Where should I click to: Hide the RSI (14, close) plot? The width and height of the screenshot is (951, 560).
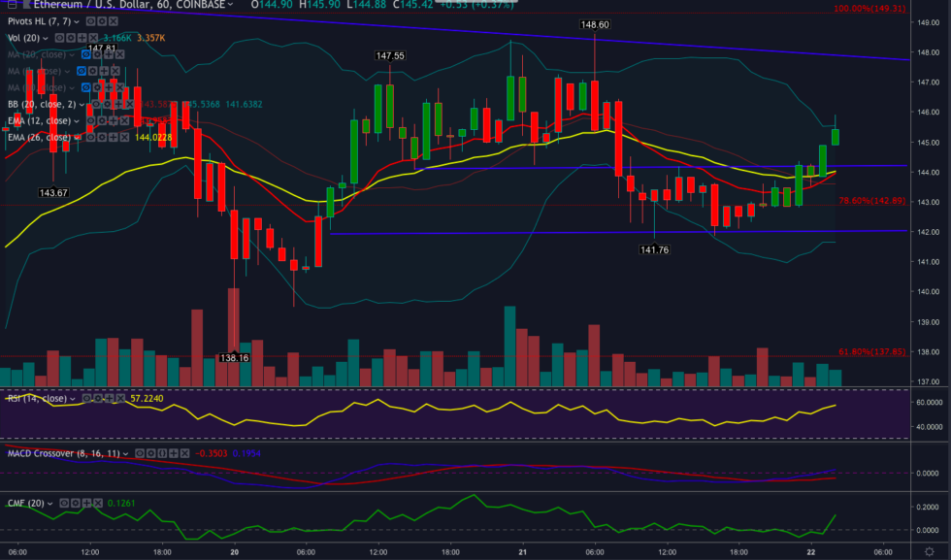coord(86,398)
